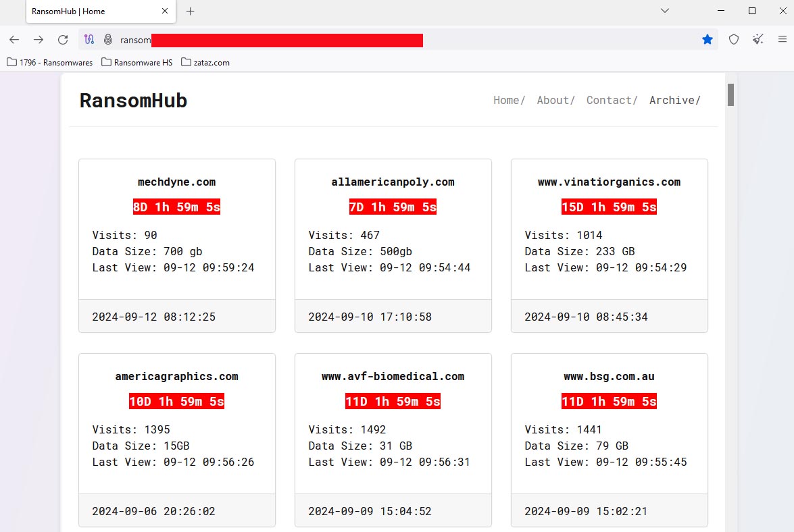Click the Data Size: 500gb text
This screenshot has width=794, height=532.
point(361,251)
